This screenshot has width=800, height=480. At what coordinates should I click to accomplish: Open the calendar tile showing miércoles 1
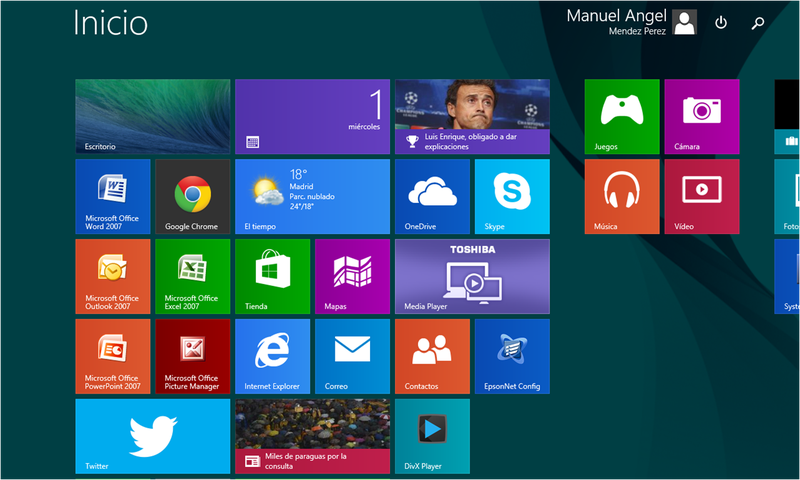tap(312, 116)
